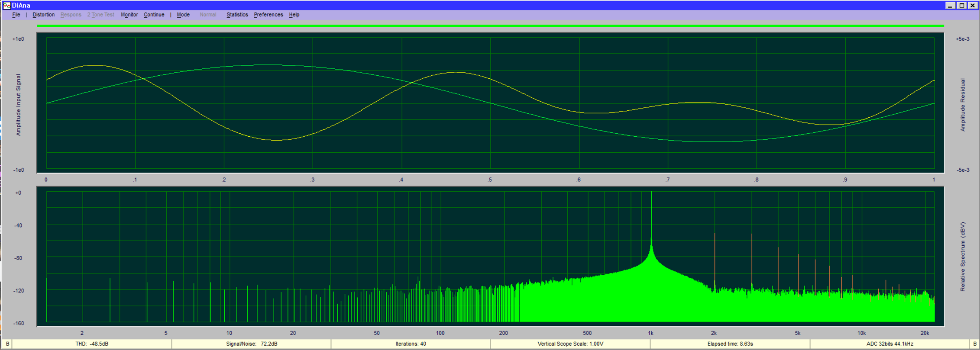Click the 20k frequency axis label
The height and width of the screenshot is (350, 980).
tap(925, 333)
